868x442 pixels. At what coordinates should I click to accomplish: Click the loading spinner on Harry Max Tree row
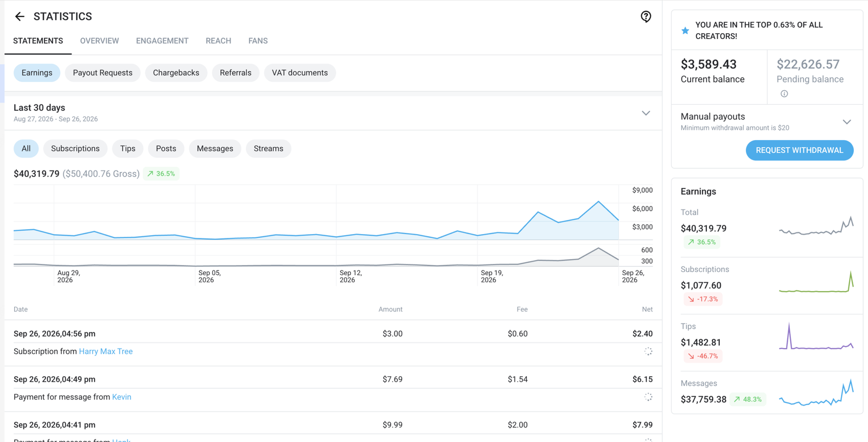click(648, 351)
